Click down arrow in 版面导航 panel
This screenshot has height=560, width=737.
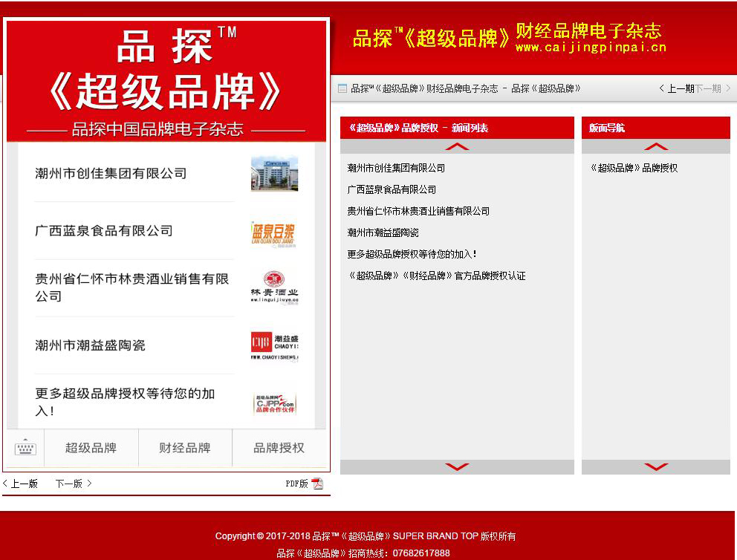point(656,466)
